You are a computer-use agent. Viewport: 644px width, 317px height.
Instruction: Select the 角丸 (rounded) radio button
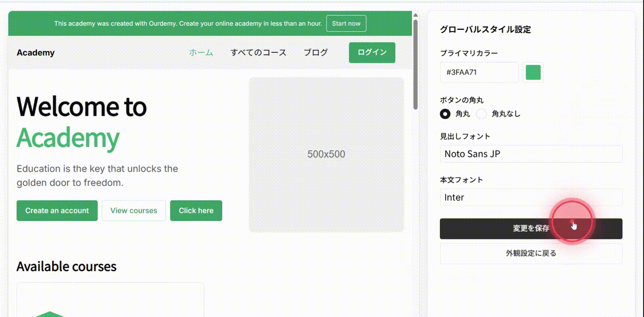tap(445, 114)
